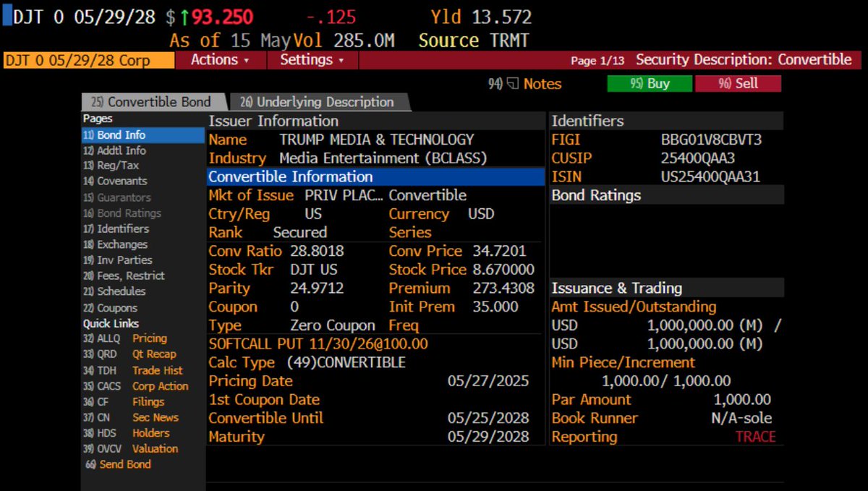Open the Addtl Info page

click(x=114, y=150)
